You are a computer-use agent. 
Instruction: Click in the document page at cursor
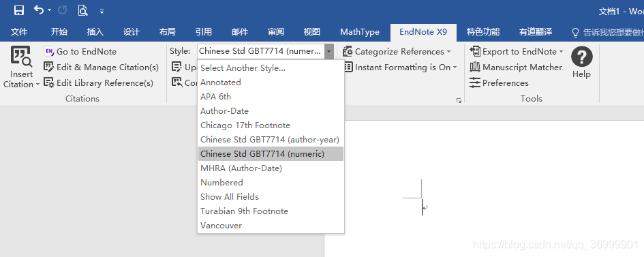(x=423, y=207)
